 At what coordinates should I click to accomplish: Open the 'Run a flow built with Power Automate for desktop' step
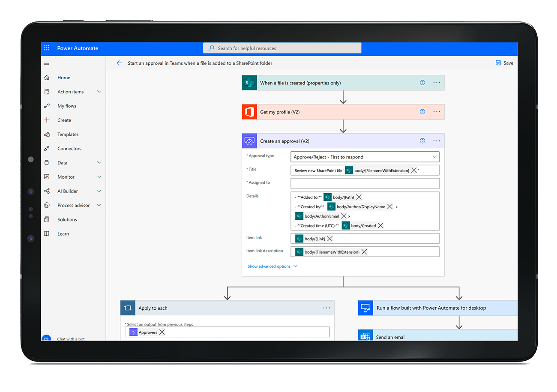tap(431, 308)
